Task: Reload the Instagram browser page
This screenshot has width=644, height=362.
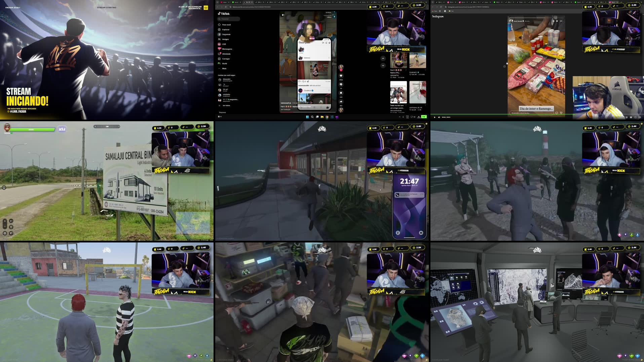Action: 441,7
